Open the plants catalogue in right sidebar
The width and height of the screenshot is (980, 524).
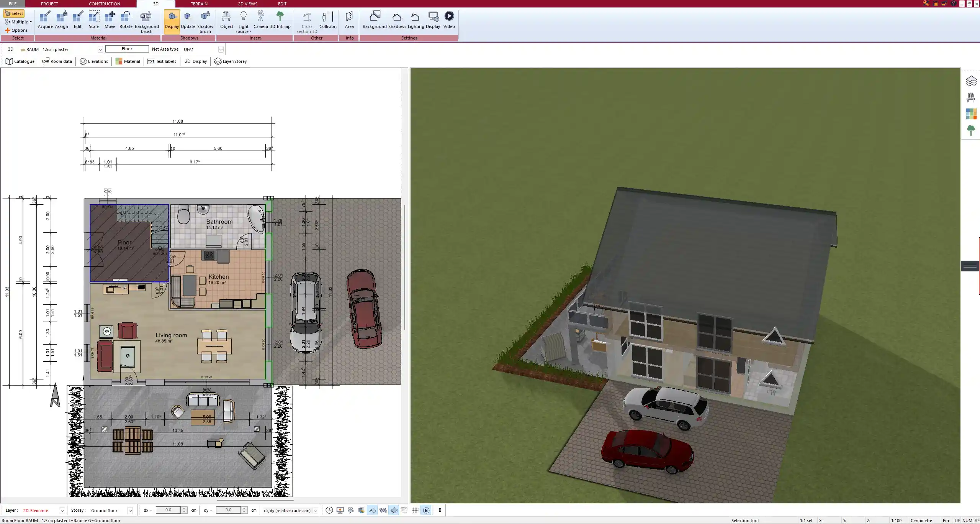pyautogui.click(x=972, y=130)
